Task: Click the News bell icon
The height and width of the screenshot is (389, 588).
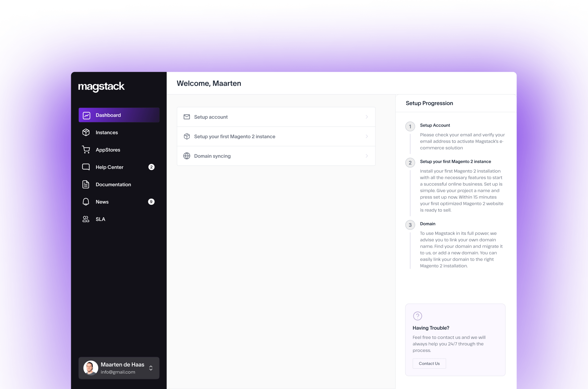Action: click(x=86, y=202)
